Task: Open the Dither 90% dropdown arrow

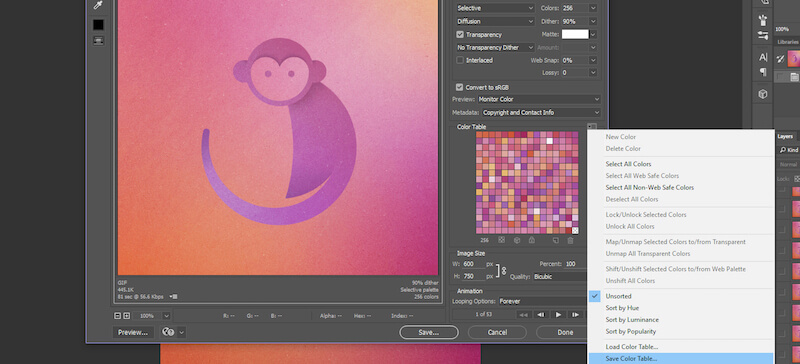Action: click(593, 21)
